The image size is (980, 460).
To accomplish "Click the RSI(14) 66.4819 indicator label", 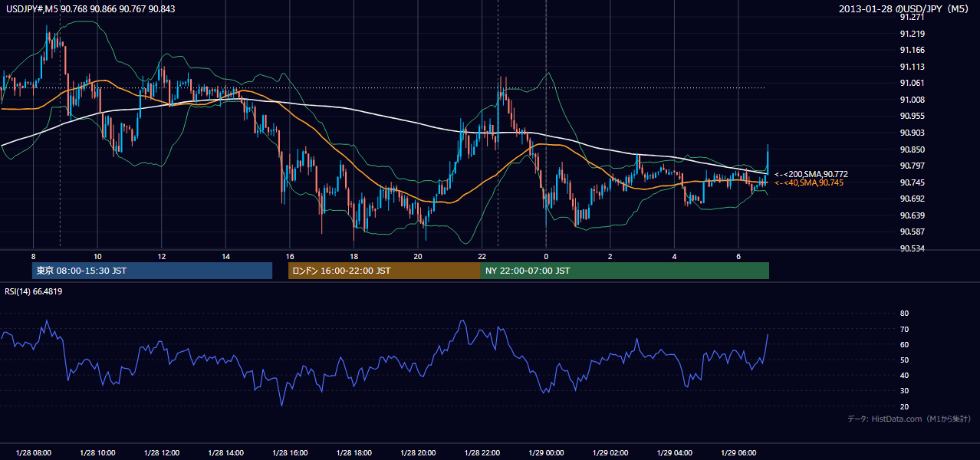I will pyautogui.click(x=33, y=291).
